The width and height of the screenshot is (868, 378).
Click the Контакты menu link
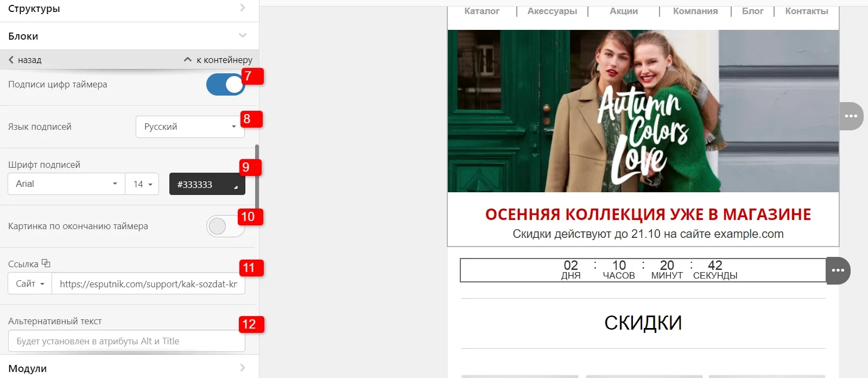(x=807, y=11)
